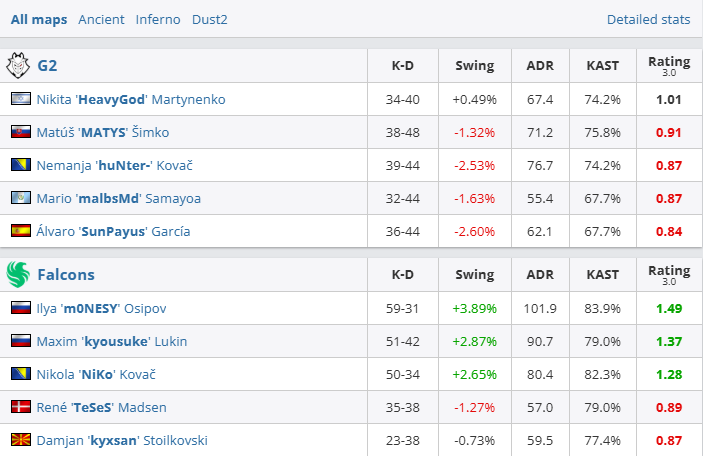The image size is (703, 456).
Task: Switch to the Inferno map tab
Action: pyautogui.click(x=158, y=19)
